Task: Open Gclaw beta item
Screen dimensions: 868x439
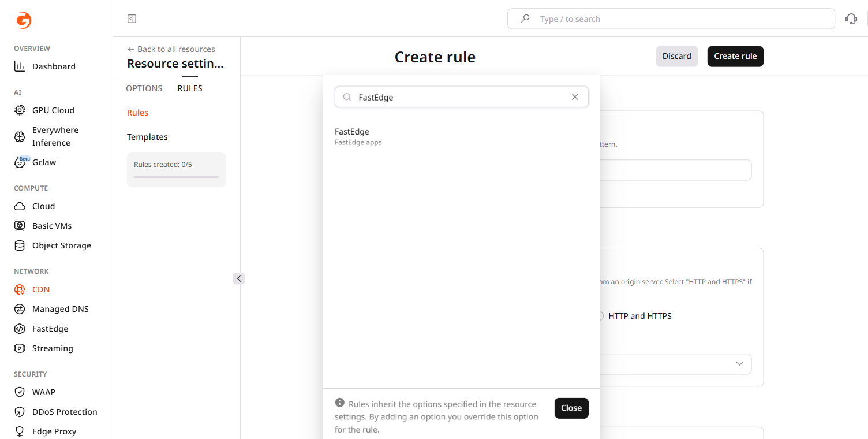Action: coord(35,162)
